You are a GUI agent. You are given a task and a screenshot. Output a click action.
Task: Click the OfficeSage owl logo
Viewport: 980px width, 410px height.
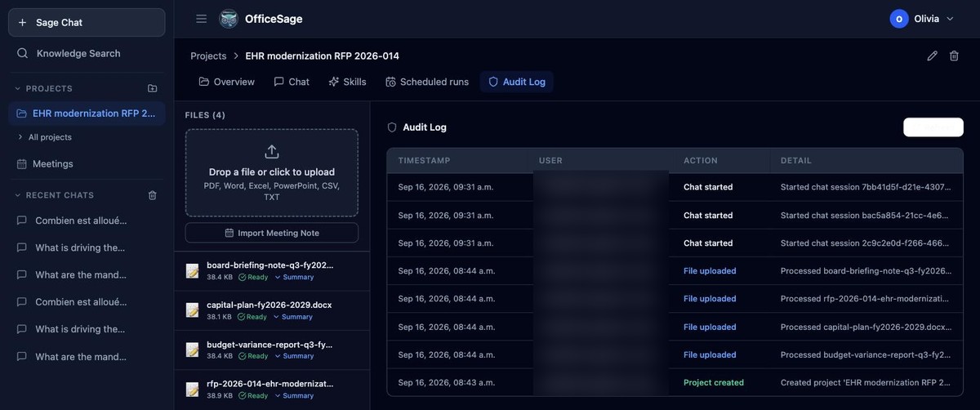(229, 19)
